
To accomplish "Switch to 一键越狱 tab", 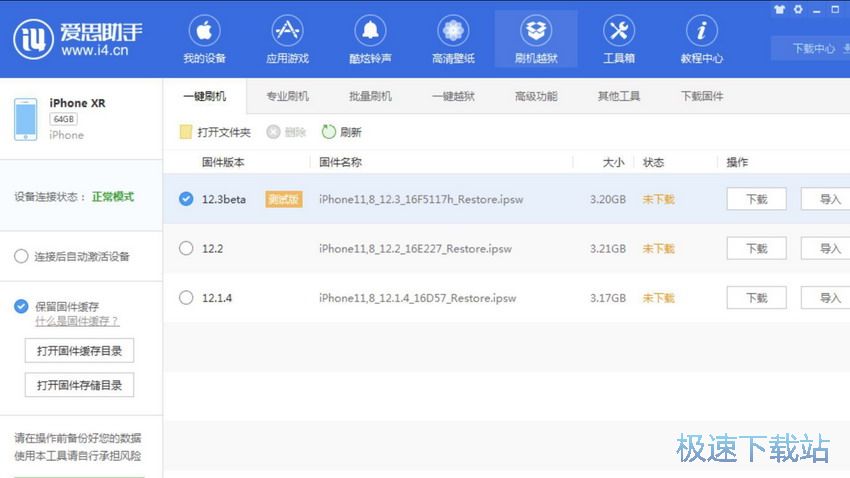I will 453,96.
